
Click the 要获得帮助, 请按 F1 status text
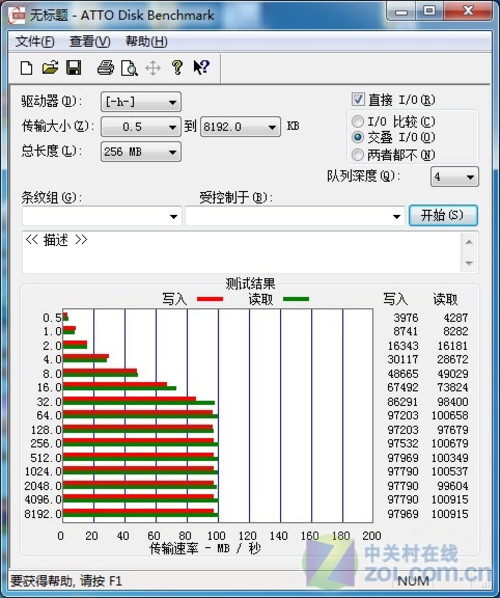coord(66,581)
